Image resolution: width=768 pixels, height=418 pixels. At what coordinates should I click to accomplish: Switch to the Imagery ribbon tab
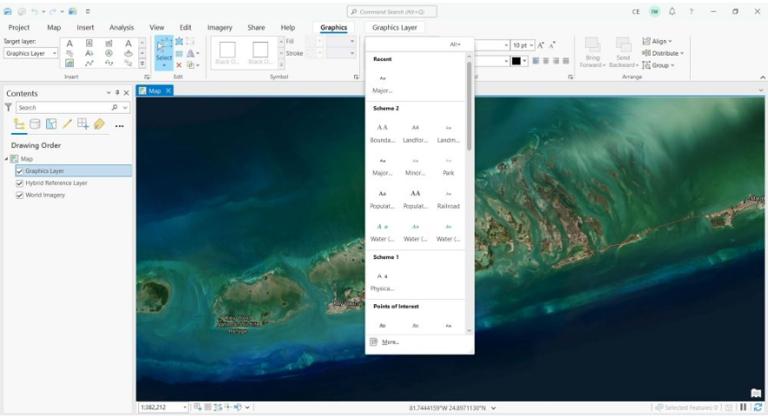[x=219, y=27]
